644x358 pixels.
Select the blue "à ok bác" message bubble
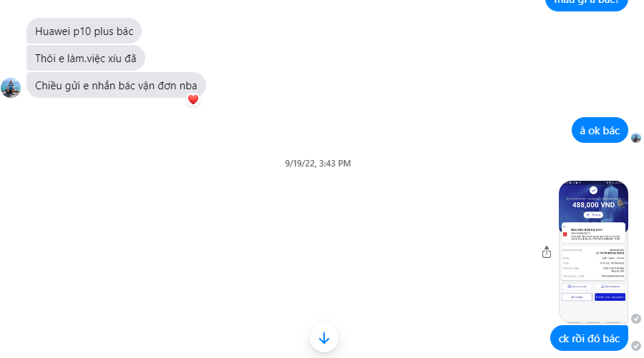[600, 130]
